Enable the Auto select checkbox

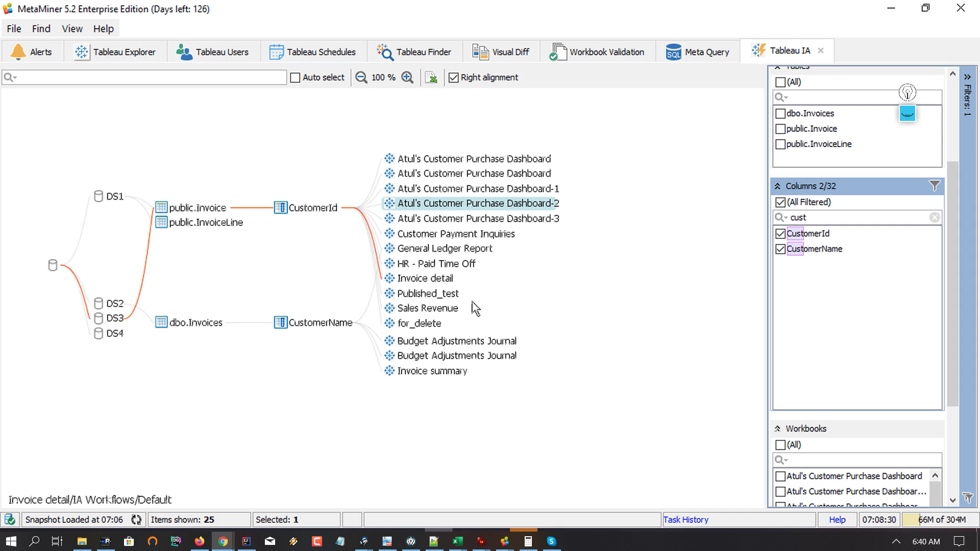[295, 78]
